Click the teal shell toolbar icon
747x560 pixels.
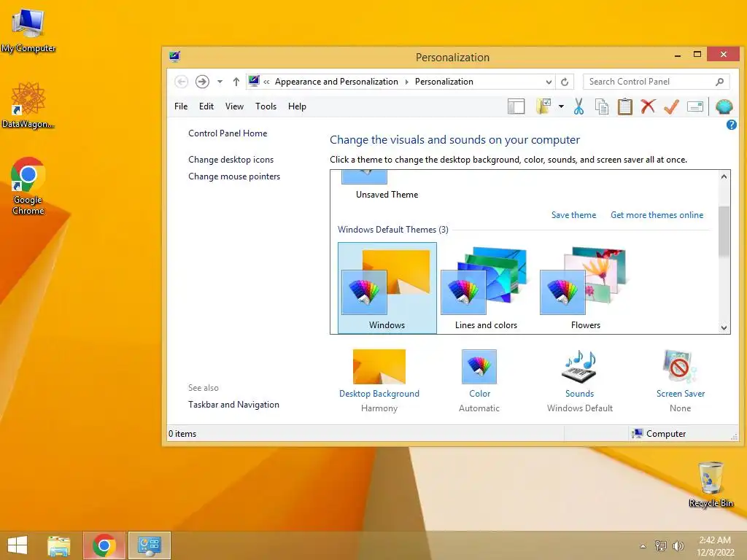click(724, 106)
